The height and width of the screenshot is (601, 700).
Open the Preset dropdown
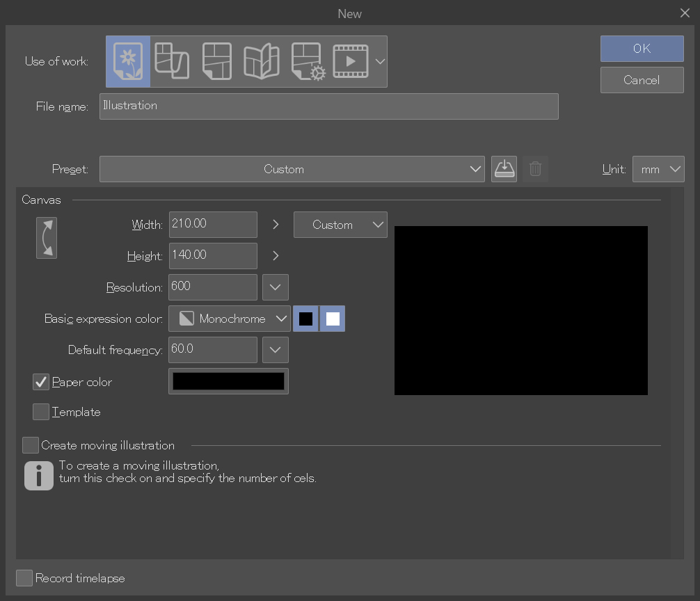click(x=292, y=169)
